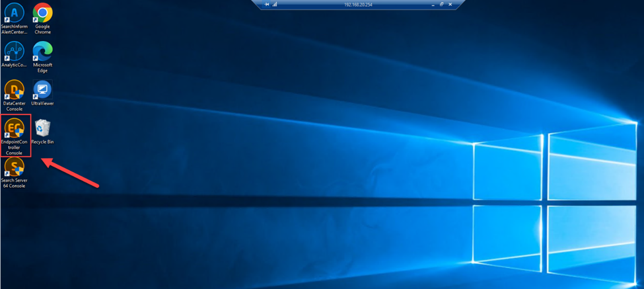Select the DataCenter Console desktop icon
Image resolution: width=644 pixels, height=289 pixels.
[14, 89]
